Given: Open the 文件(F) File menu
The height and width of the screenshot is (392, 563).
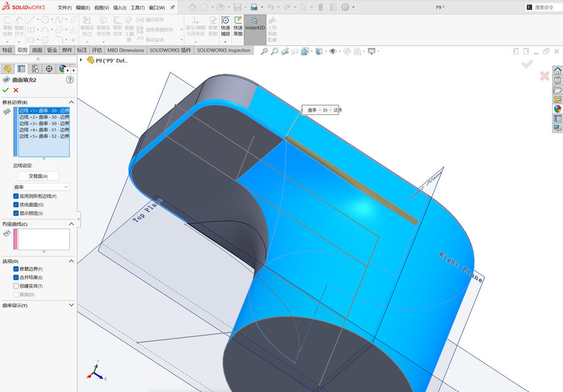Looking at the screenshot, I should (65, 8).
